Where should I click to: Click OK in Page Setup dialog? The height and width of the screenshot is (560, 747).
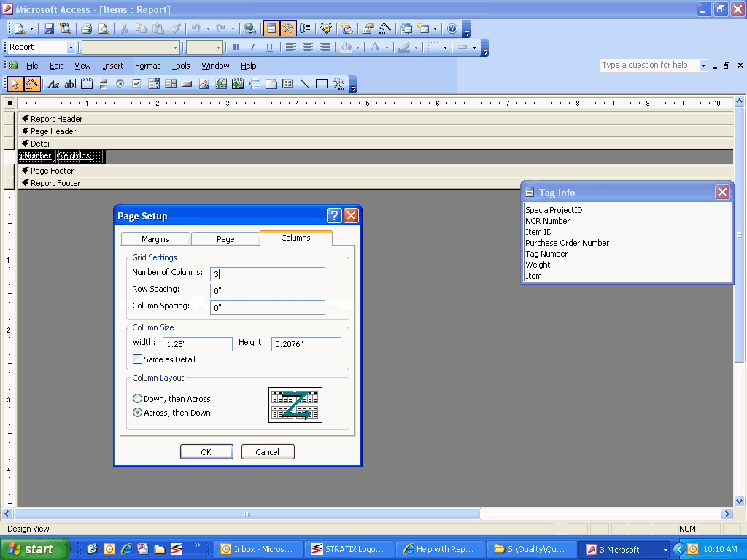[x=206, y=452]
